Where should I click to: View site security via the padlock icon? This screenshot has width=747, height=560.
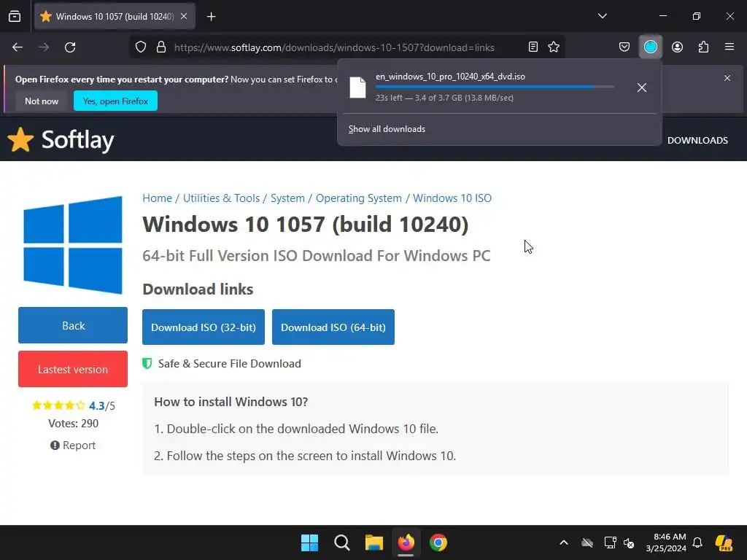[161, 47]
